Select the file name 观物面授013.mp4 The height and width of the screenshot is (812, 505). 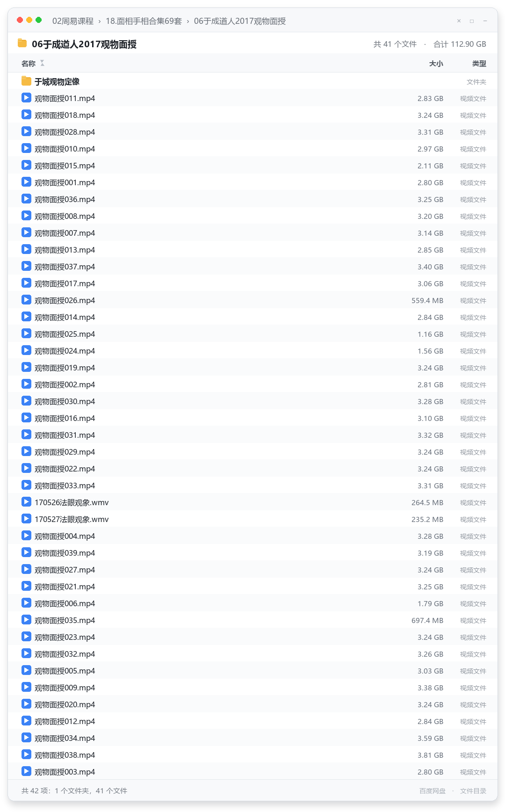65,250
